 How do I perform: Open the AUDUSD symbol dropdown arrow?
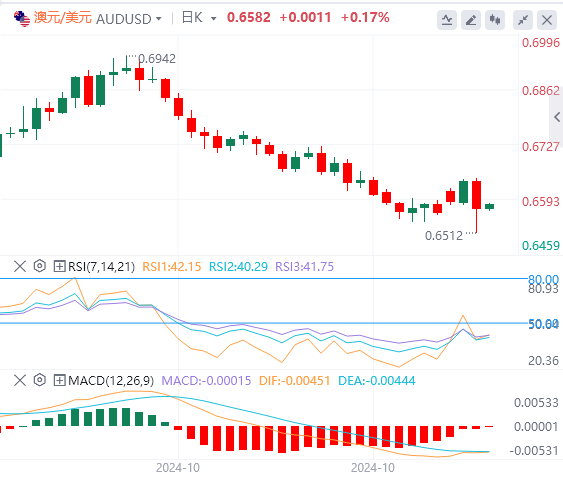[x=159, y=18]
